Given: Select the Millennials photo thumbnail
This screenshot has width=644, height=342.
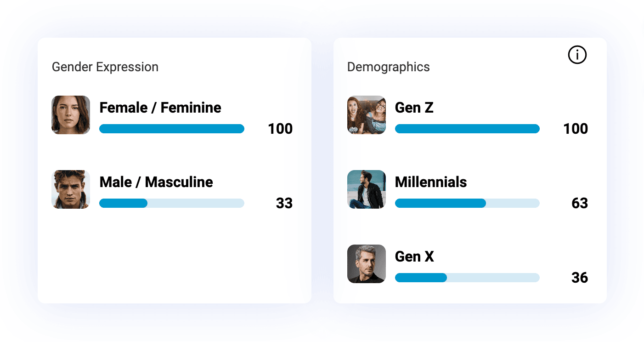Looking at the screenshot, I should pos(366,189).
